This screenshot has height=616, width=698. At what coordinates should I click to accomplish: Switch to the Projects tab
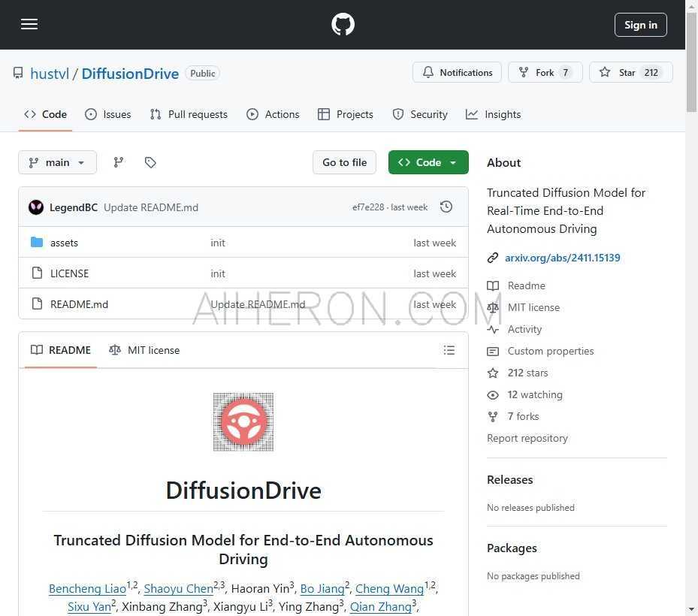click(346, 114)
